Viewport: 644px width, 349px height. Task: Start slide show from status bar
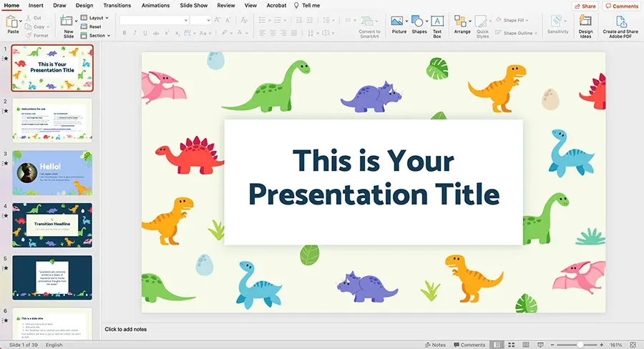point(540,345)
